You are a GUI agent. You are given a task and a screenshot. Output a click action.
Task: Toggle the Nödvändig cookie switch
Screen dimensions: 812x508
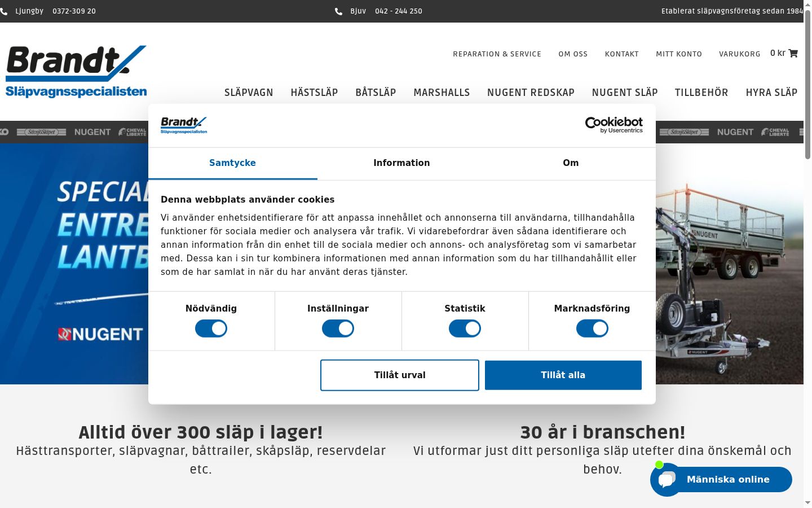[211, 329]
